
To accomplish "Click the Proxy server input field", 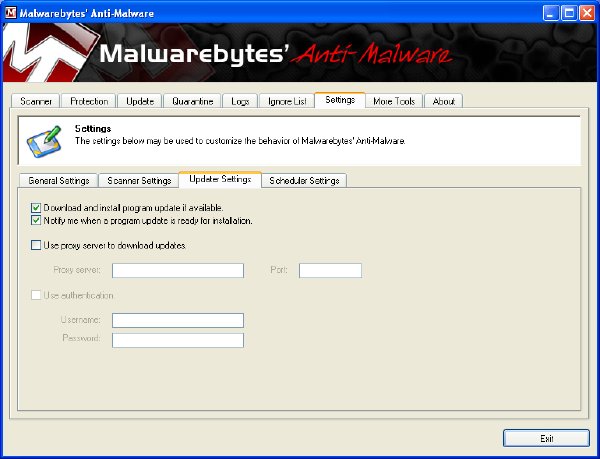I will 178,270.
